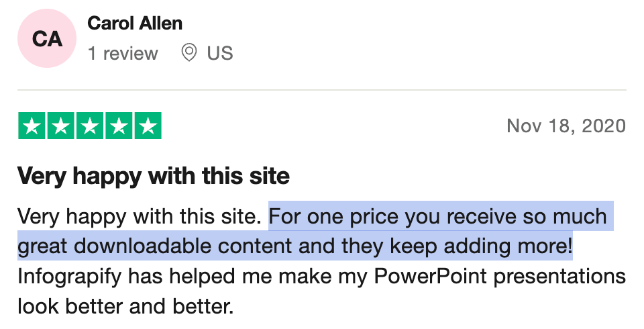Click the divider line under reviewer info

tap(321, 90)
